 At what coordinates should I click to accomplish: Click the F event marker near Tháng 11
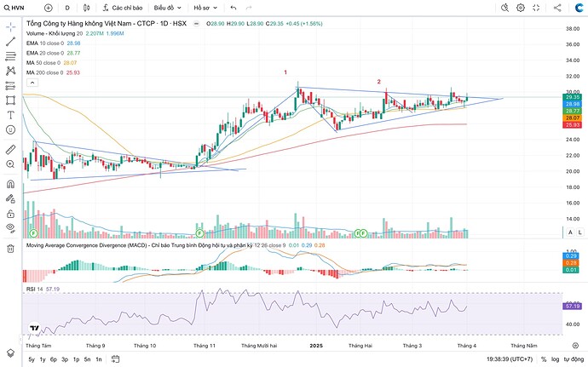click(x=199, y=233)
